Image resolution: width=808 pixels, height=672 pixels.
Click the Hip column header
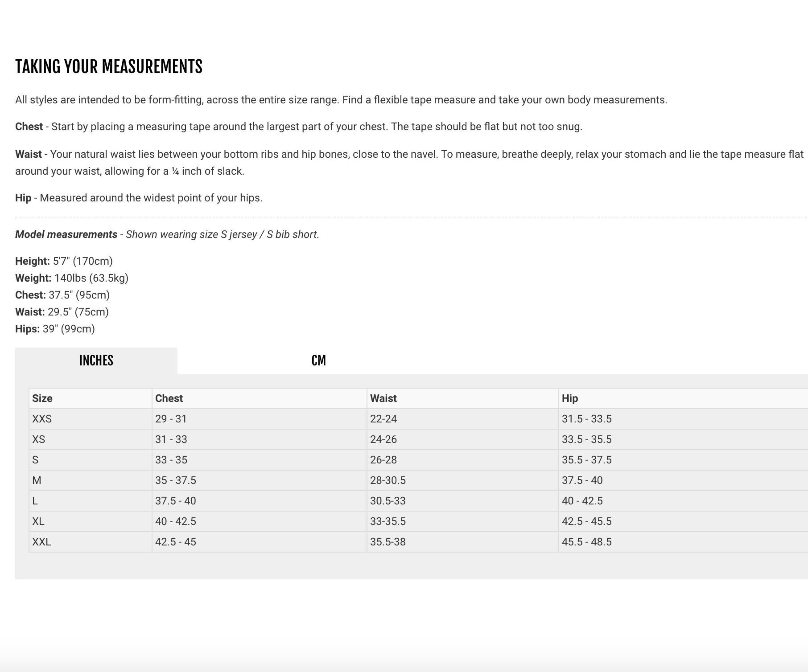coord(570,398)
